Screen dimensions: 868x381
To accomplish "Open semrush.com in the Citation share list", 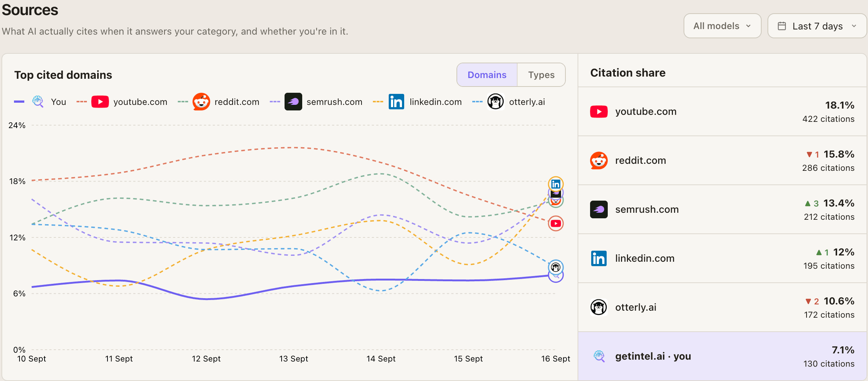I will (x=722, y=209).
